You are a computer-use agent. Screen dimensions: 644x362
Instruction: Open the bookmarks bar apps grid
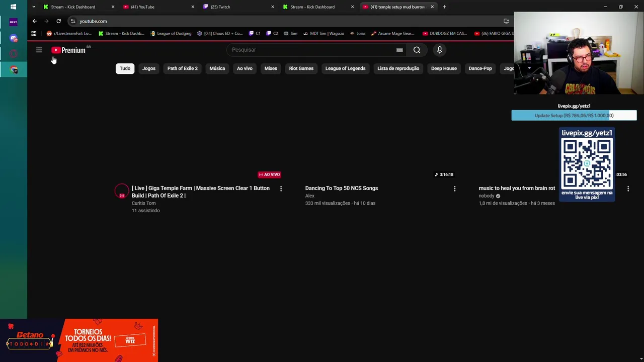(34, 34)
